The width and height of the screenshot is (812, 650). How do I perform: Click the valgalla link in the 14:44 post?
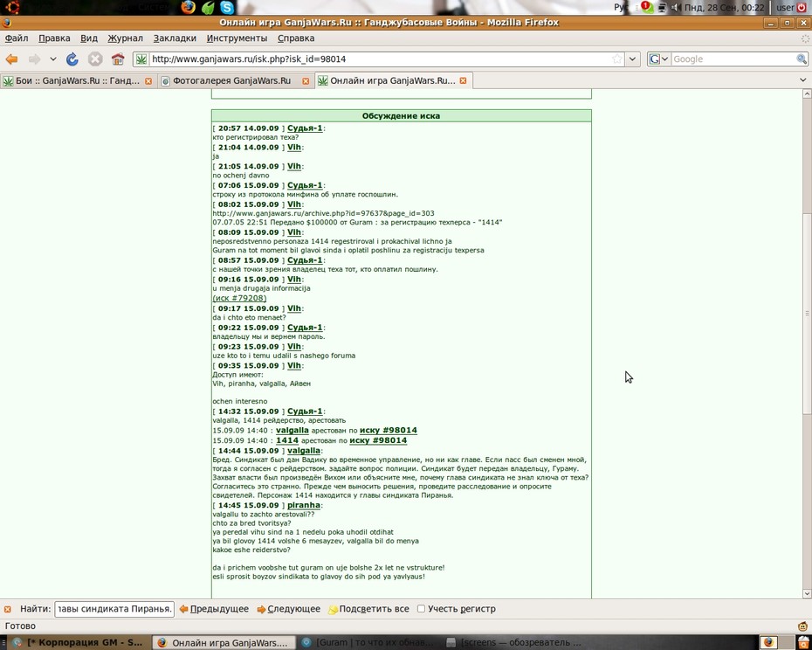[x=304, y=451]
